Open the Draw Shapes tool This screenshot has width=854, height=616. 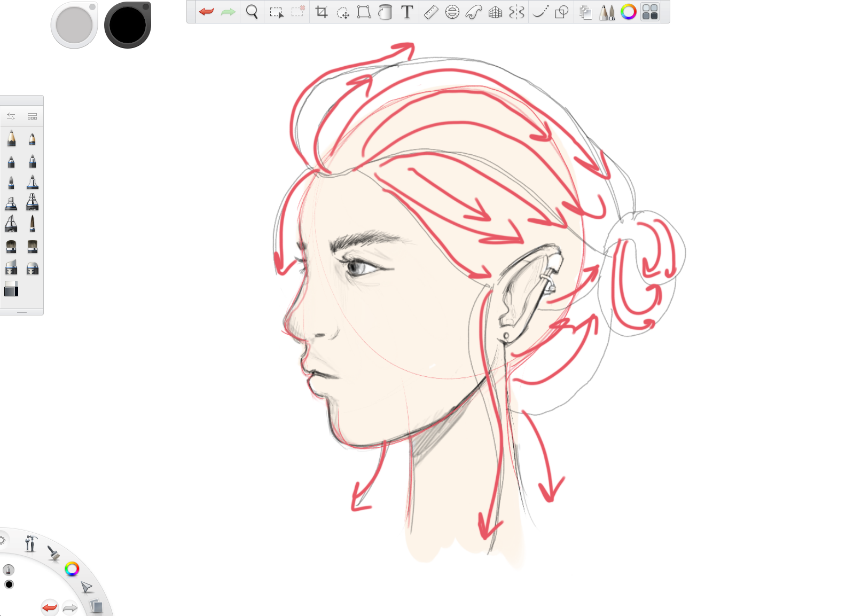click(561, 12)
